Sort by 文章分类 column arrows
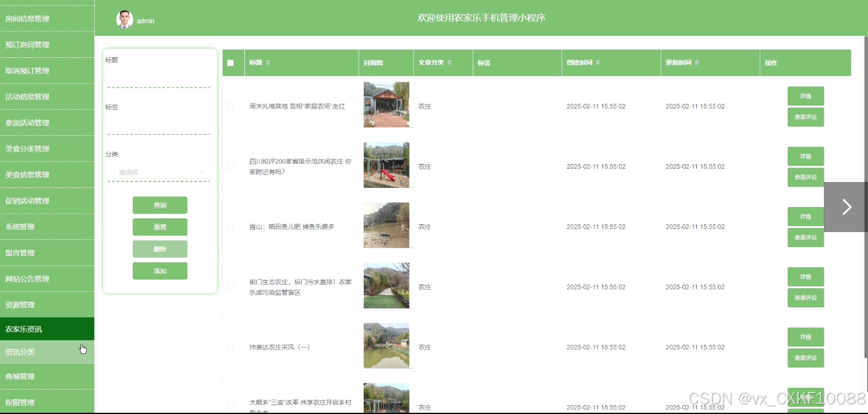868x414 pixels. pos(449,63)
